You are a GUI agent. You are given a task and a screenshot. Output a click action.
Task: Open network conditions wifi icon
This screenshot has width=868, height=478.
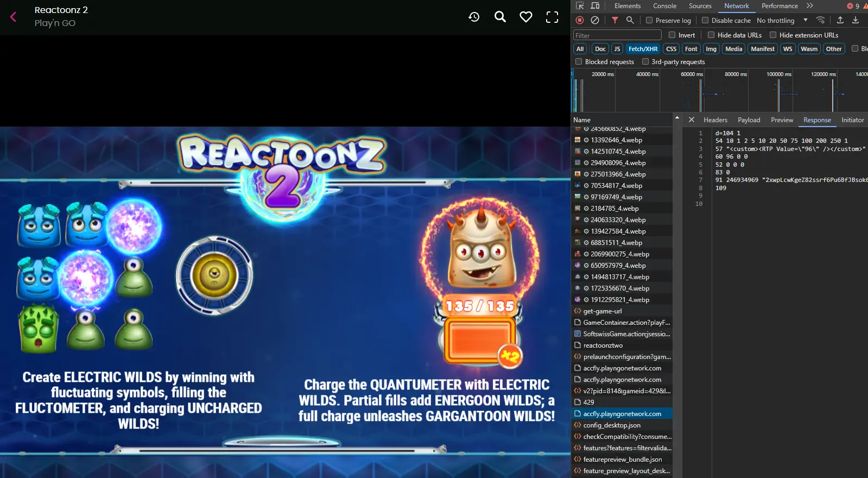tap(820, 20)
